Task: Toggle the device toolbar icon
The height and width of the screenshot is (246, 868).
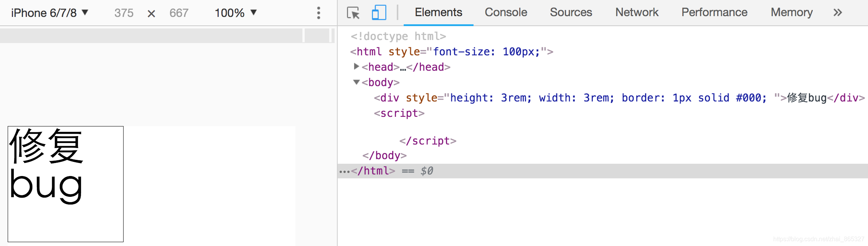Action: (x=379, y=12)
